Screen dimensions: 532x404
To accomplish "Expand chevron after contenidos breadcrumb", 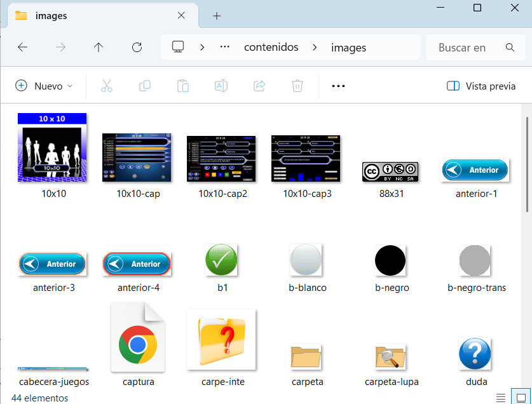I will pyautogui.click(x=314, y=47).
